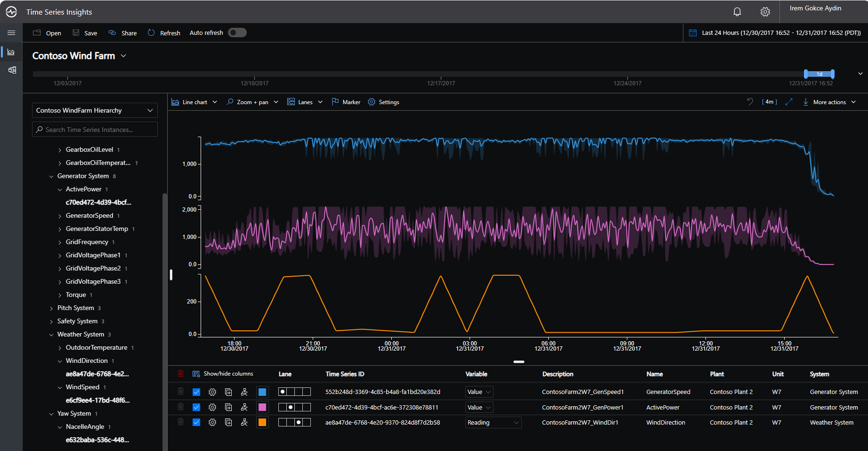868x451 pixels.
Task: Open settings for the GeneratorSpeed row
Action: 212,392
